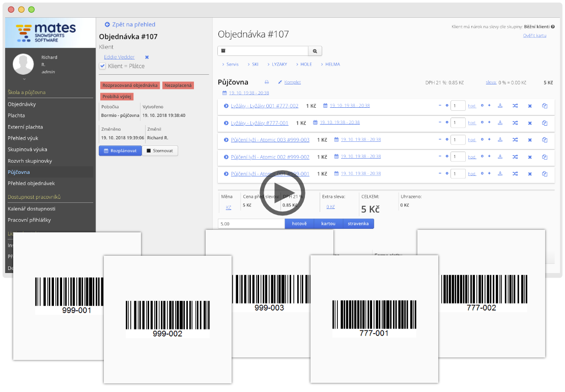Expand Lyžáky #777-001 row arrow
This screenshot has width=565, height=392.
pos(226,123)
